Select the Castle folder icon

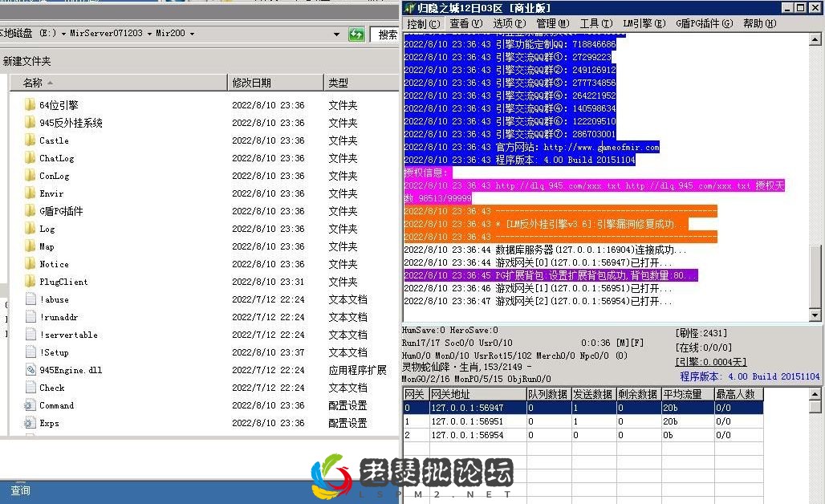click(30, 140)
